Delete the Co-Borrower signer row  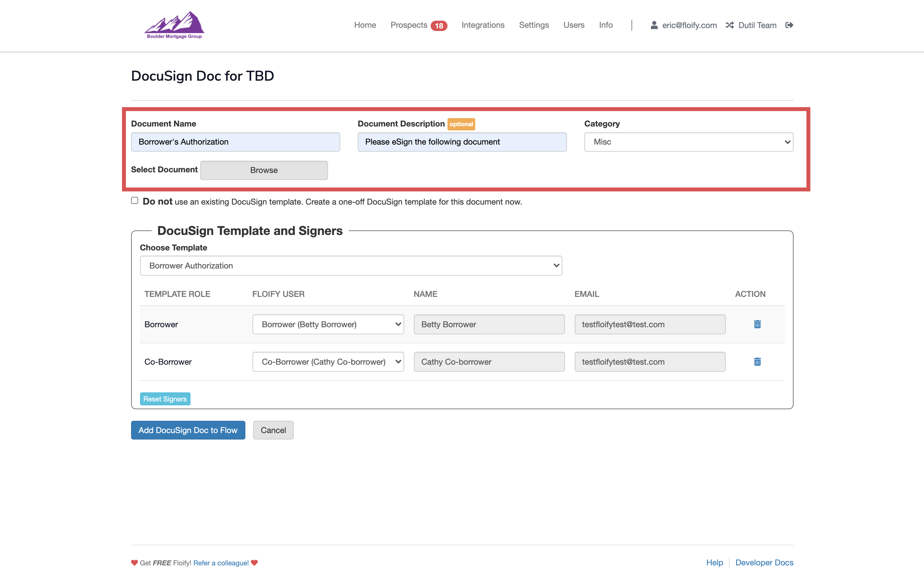pos(757,361)
